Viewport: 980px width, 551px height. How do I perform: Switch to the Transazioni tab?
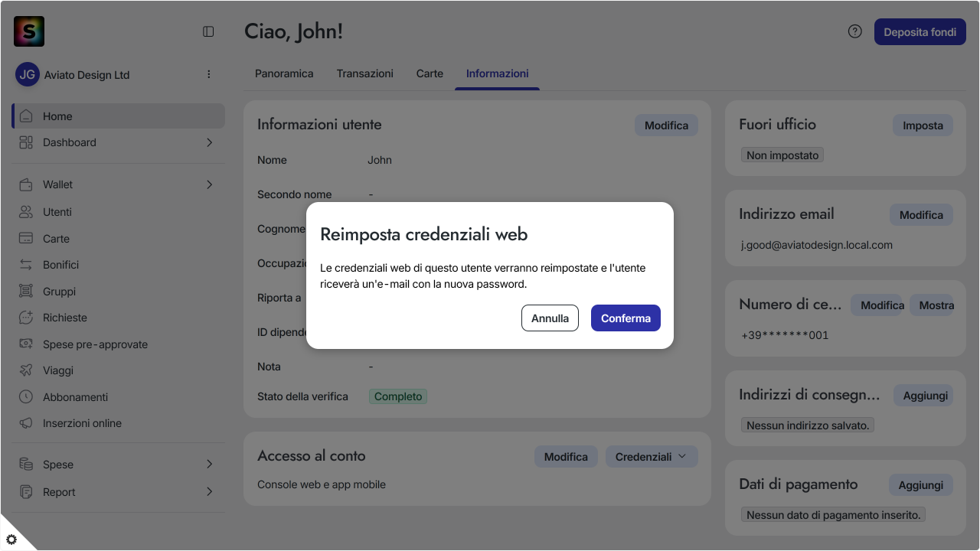pos(365,73)
